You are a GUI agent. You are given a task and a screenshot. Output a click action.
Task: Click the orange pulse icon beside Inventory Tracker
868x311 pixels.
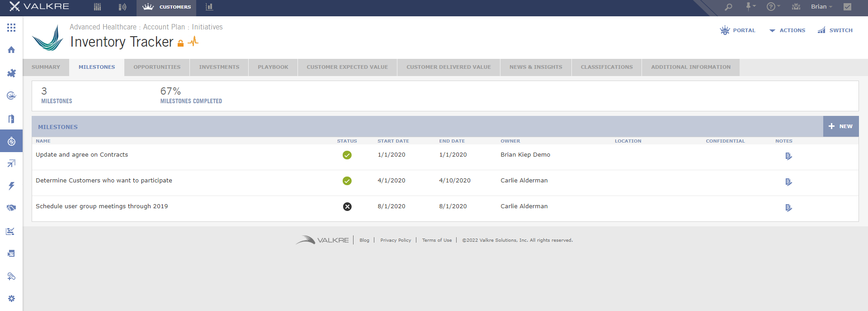click(193, 42)
